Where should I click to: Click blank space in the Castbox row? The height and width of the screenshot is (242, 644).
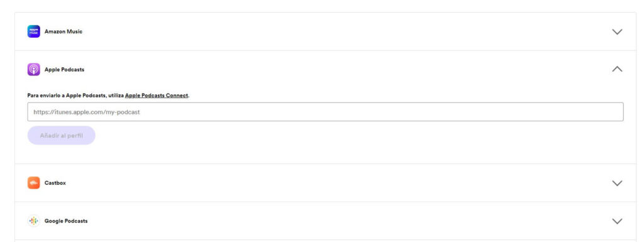(x=328, y=183)
